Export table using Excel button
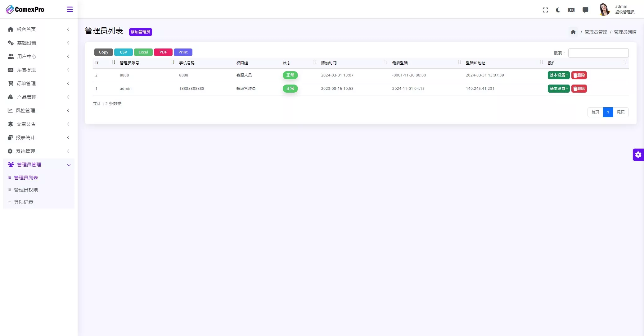This screenshot has width=644, height=336. (143, 52)
